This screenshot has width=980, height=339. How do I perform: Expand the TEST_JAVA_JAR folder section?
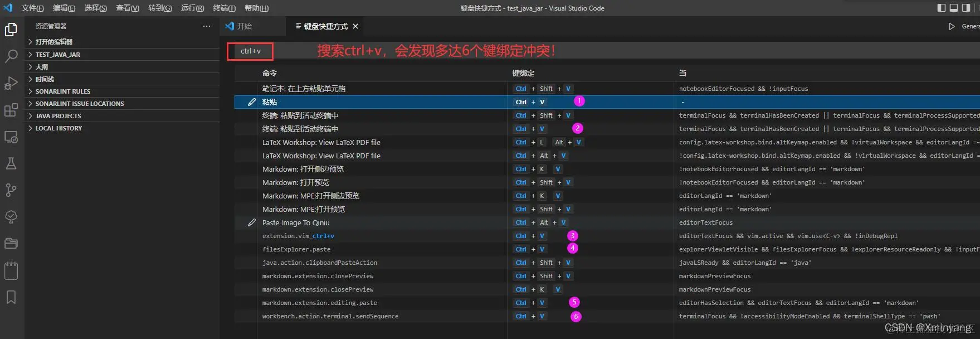tap(123, 55)
